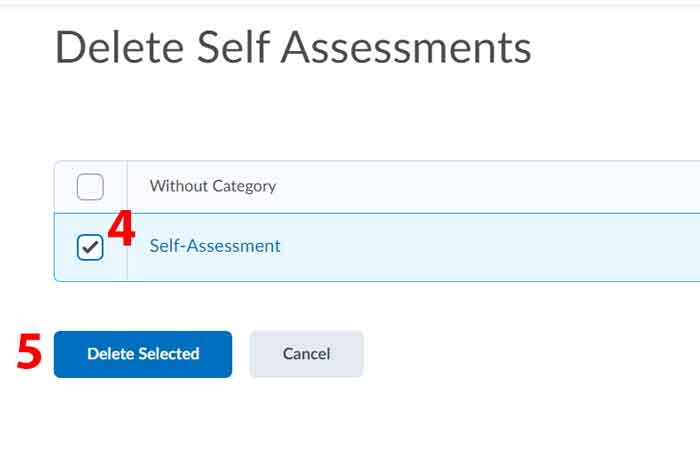This screenshot has height=469, width=700.
Task: Confirm deletion with the blue Delete Selected button
Action: tap(143, 354)
